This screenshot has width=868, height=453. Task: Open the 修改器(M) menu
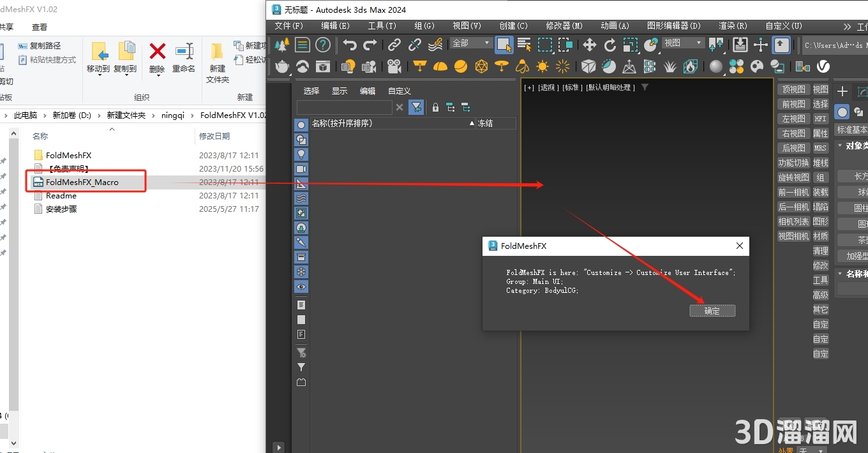click(564, 26)
